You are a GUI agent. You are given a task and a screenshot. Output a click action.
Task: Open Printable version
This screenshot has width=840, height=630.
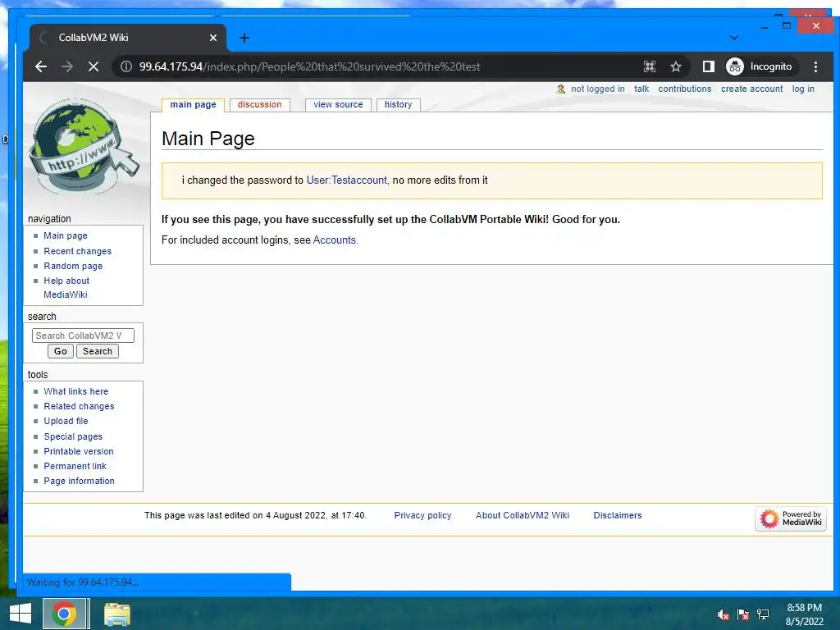[79, 452]
